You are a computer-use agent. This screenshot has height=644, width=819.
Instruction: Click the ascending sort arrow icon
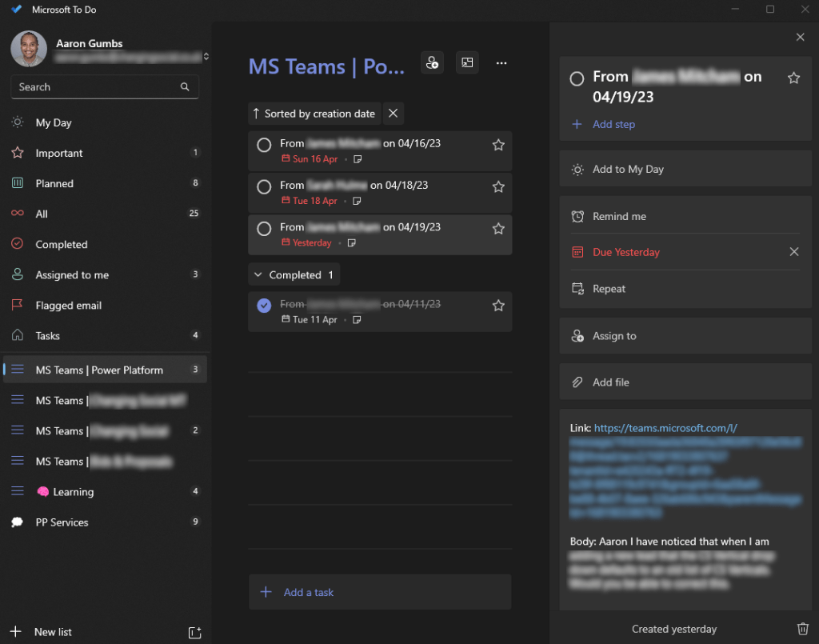click(257, 114)
